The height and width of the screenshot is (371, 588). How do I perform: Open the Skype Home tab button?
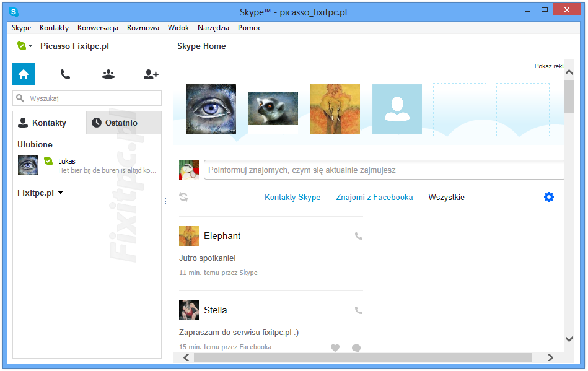(x=24, y=74)
